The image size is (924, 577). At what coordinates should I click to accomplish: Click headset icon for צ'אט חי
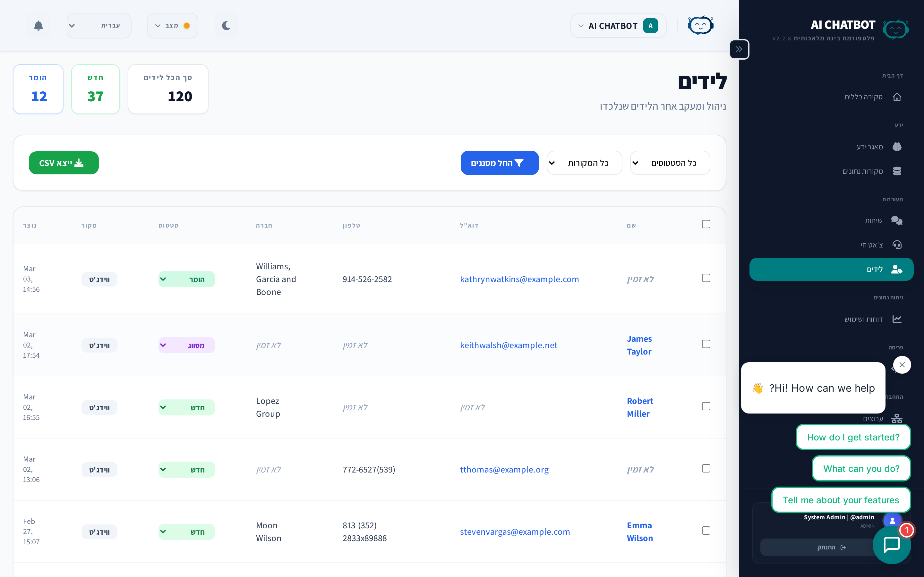(897, 245)
